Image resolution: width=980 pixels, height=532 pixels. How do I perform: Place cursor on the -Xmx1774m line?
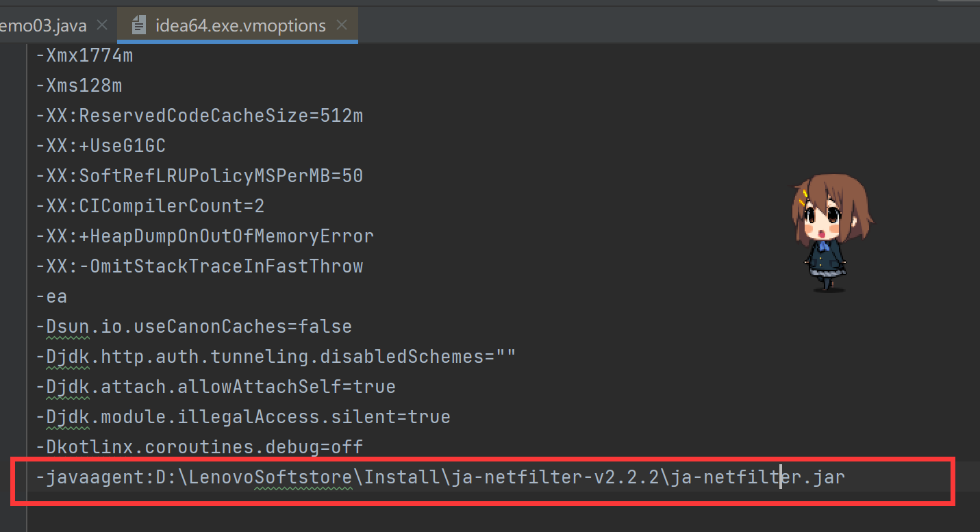pyautogui.click(x=84, y=55)
